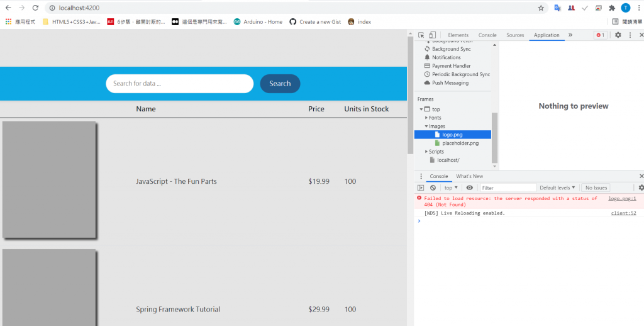
Task: Go back with the browser back arrow
Action: 8,8
